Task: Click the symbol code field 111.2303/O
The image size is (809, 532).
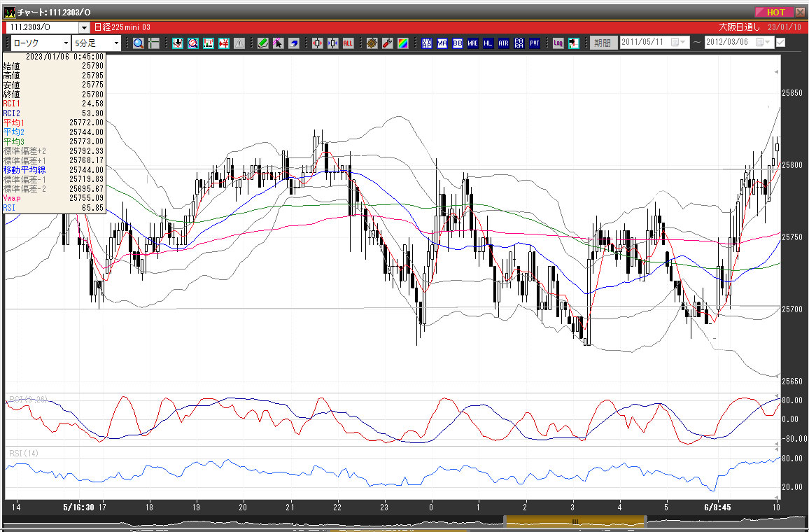Action: 42,27
